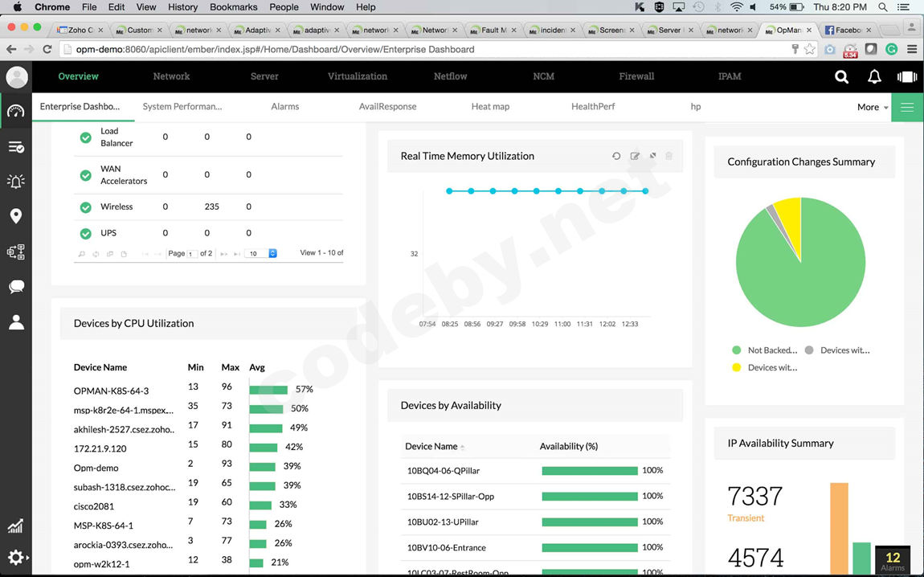Open the 10BV10-06-Entrance device
The height and width of the screenshot is (577, 924).
pyautogui.click(x=446, y=547)
